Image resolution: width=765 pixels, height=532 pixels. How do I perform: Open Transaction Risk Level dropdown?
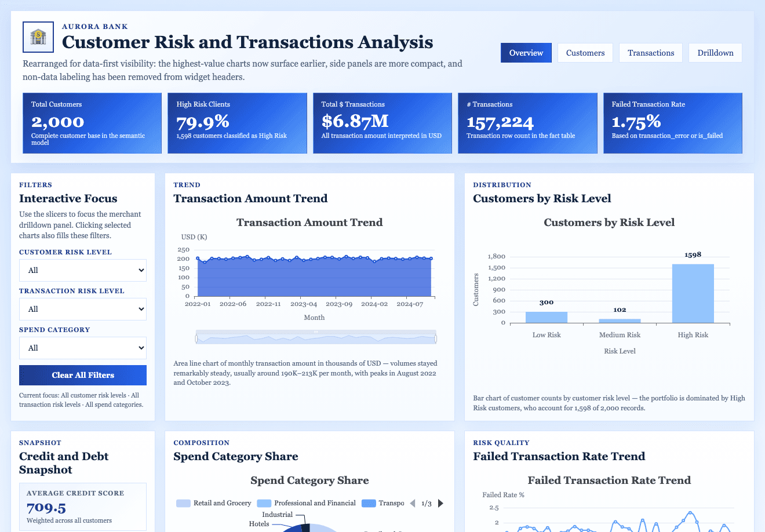coord(83,309)
